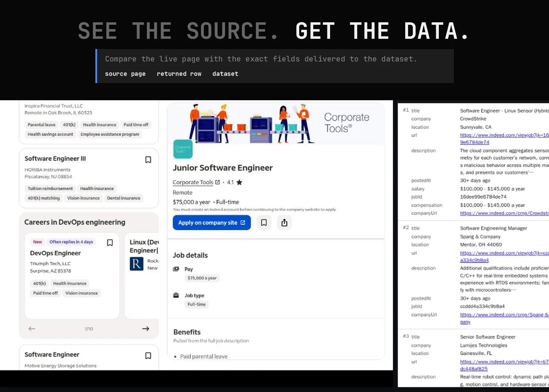Switch to the dataset tab
Screen dimensions: 549x392
pyautogui.click(x=225, y=74)
